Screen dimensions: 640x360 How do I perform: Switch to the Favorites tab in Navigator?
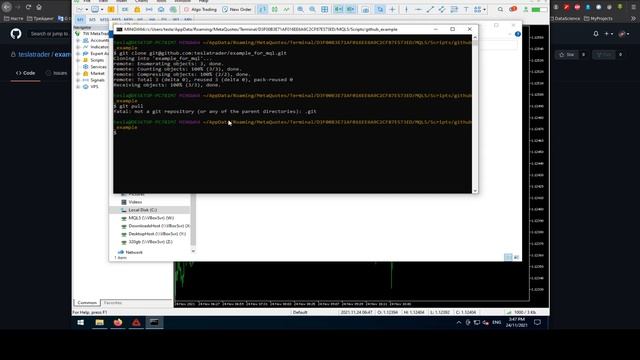pos(113,303)
